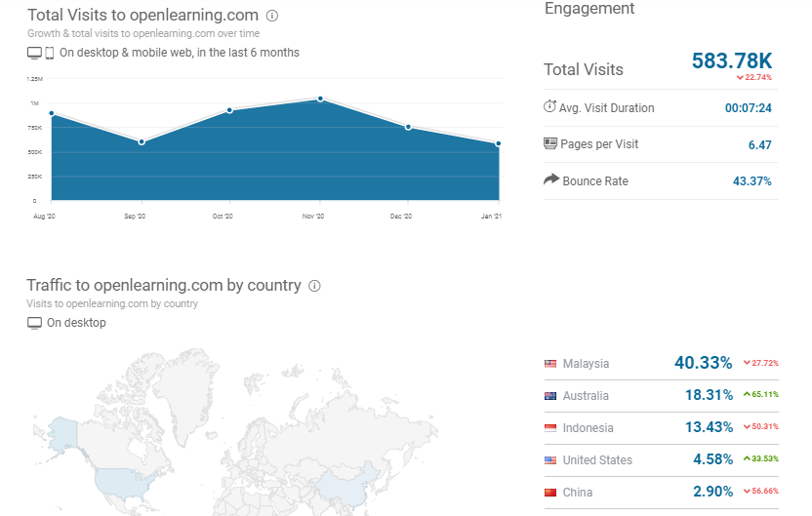Click the 18.31% Australia traffic share
Image resolution: width=812 pixels, height=516 pixels.
click(x=709, y=395)
